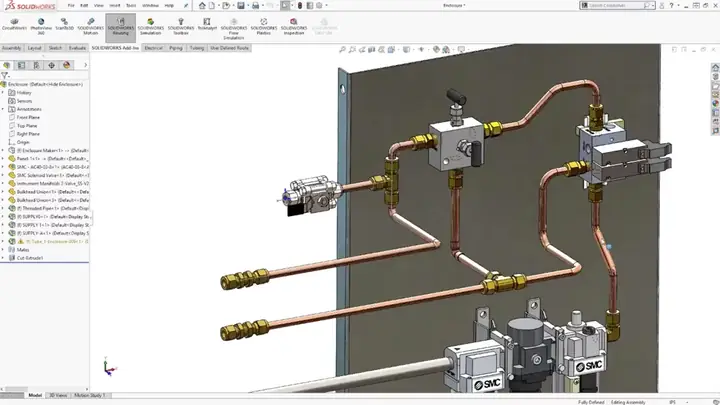Viewport: 720px width, 405px height.
Task: Click the Rebuild traffic light icon
Action: [x=300, y=6]
